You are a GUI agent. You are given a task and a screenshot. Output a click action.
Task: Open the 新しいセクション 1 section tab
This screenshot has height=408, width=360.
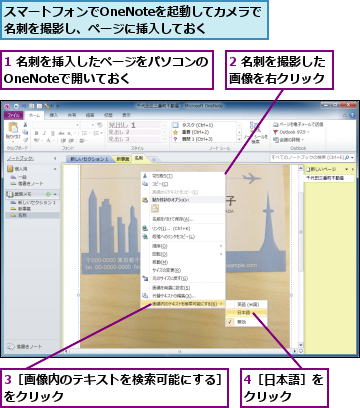pos(88,159)
